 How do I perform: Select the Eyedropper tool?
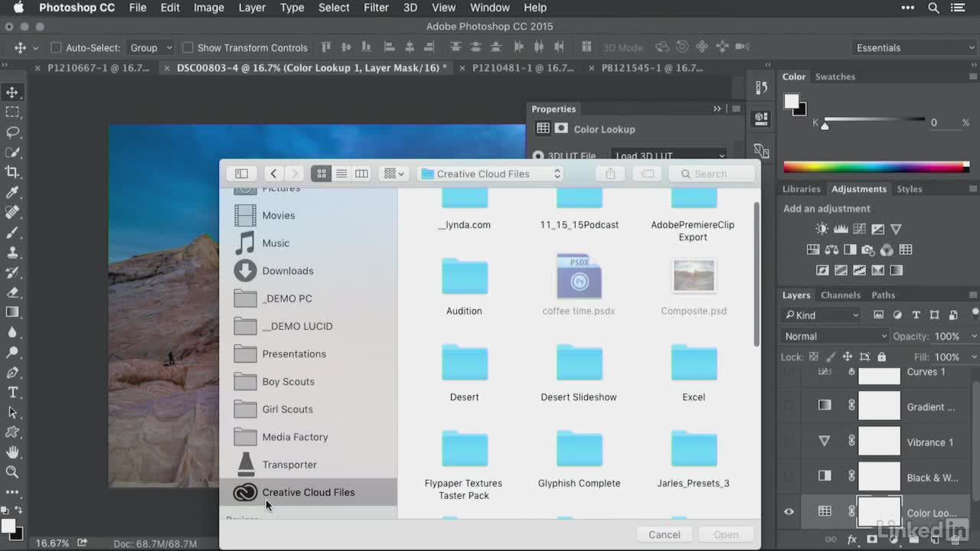coord(12,192)
